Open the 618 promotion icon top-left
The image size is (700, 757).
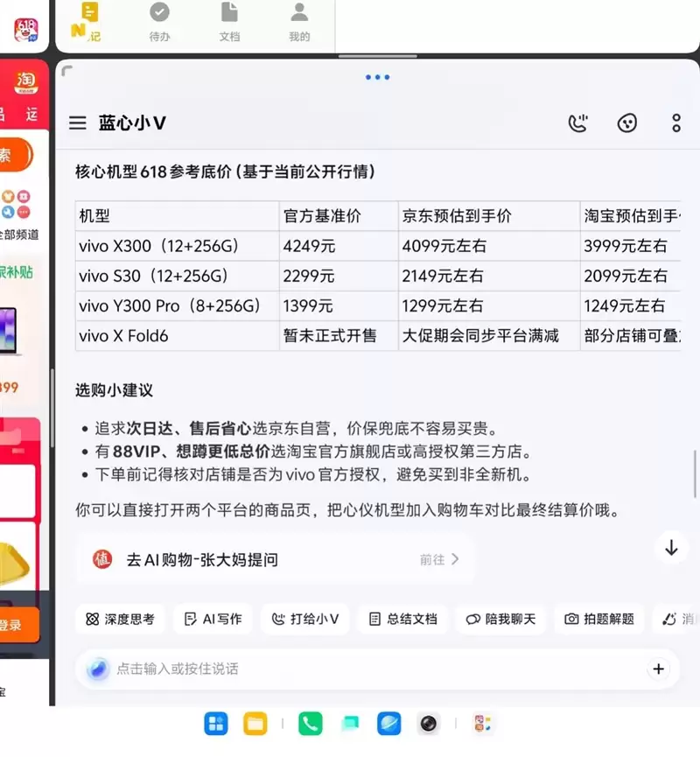[x=26, y=31]
